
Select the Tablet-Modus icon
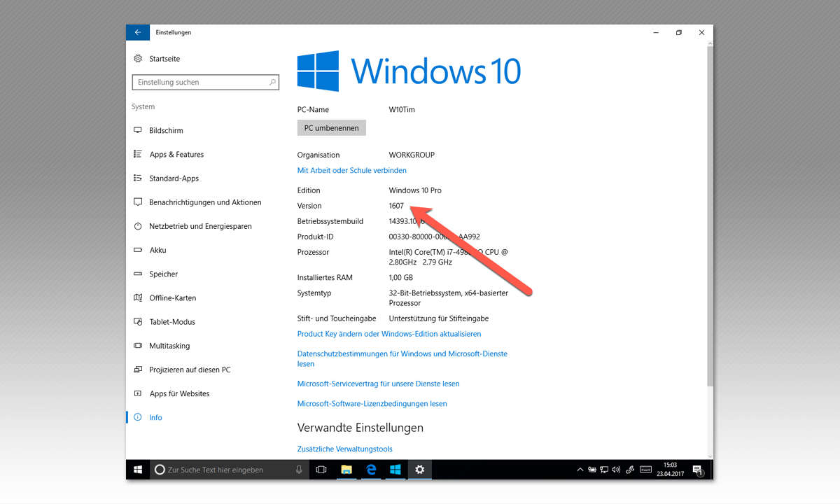click(x=138, y=322)
